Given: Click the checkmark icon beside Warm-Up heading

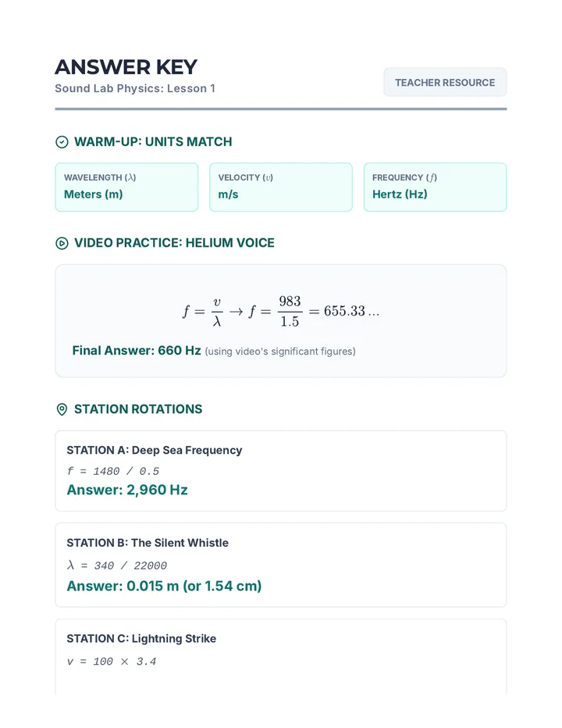Looking at the screenshot, I should (62, 142).
